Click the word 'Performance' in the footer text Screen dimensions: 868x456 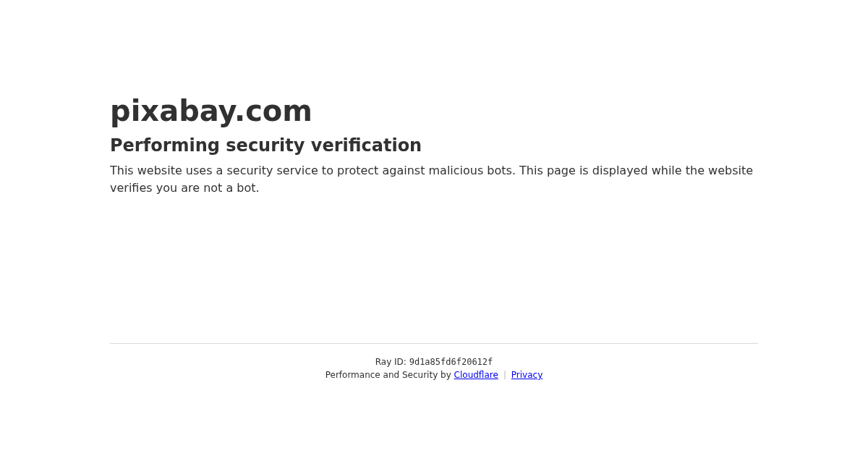[352, 375]
